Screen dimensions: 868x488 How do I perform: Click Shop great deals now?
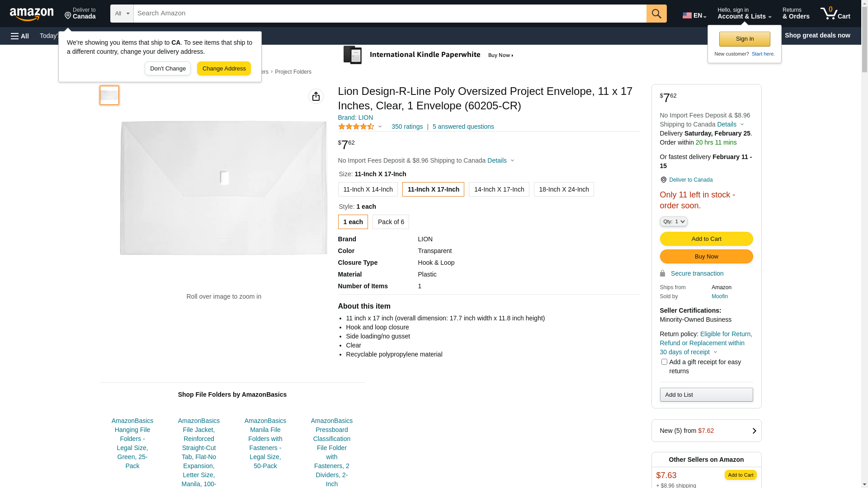coord(817,35)
